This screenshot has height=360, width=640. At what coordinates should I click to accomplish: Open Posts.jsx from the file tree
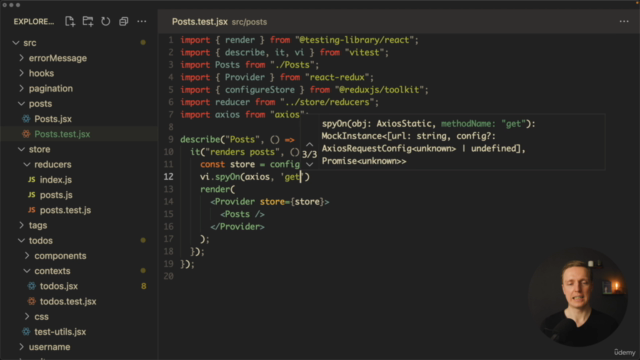pos(53,119)
